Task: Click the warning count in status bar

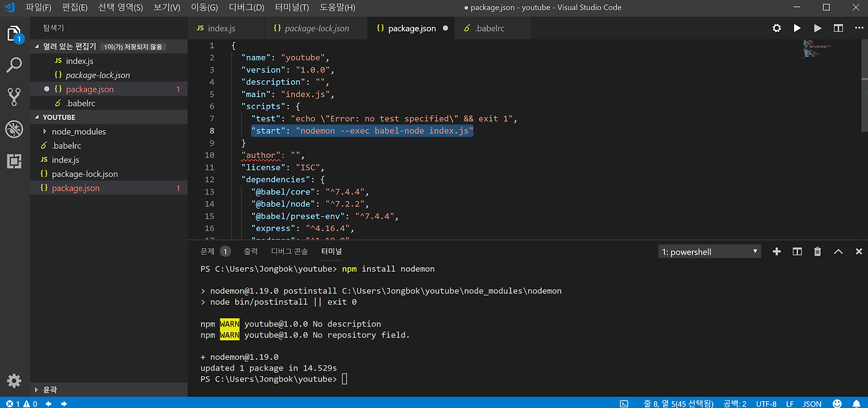Action: 30,403
